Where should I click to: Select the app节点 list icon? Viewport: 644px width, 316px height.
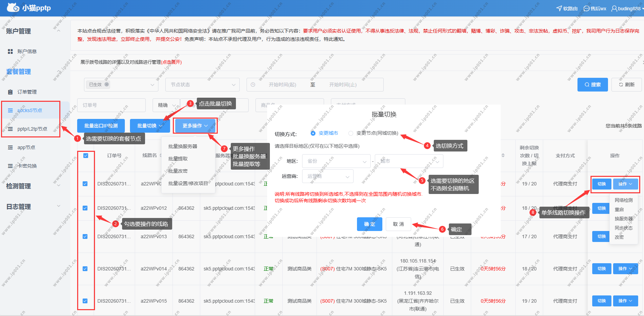coord(10,147)
